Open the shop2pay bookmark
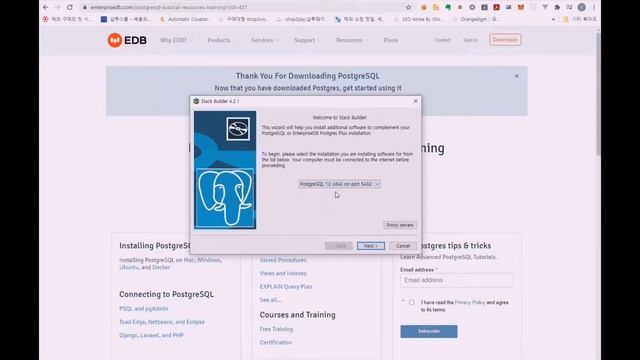The width and height of the screenshot is (640, 360). 302,19
